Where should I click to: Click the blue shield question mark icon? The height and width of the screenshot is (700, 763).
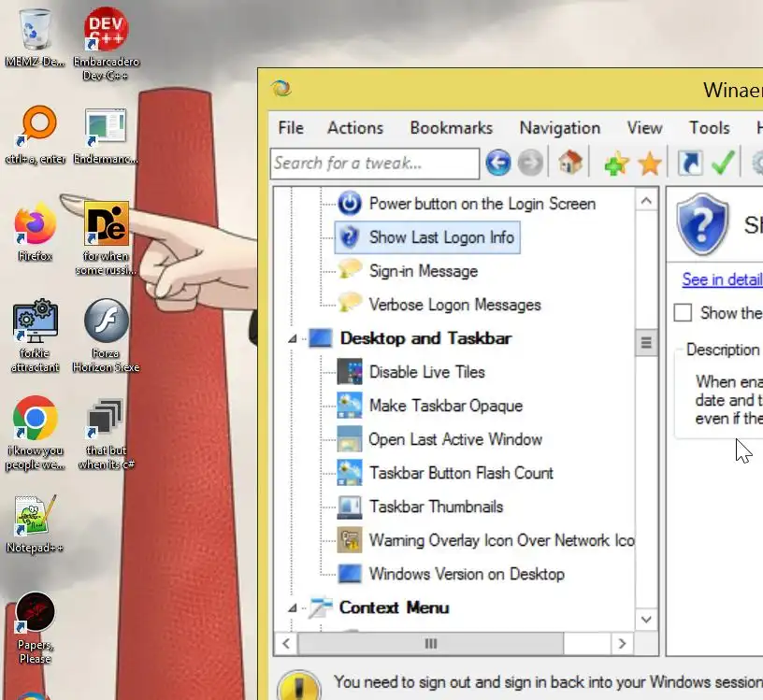point(702,223)
